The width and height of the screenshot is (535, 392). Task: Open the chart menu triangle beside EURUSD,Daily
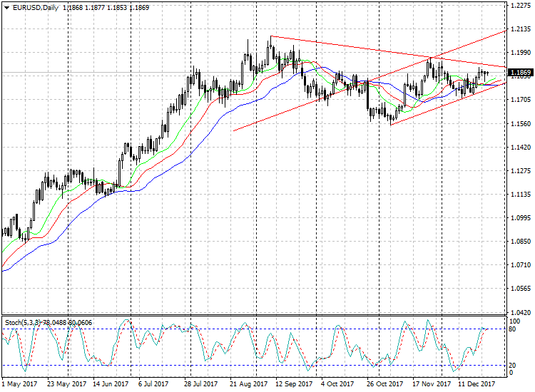click(6, 8)
